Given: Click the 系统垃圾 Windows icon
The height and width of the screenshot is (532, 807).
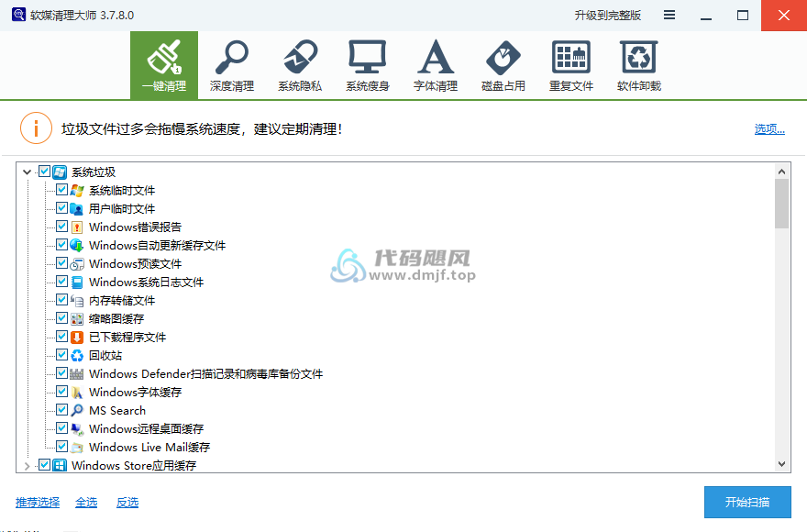Looking at the screenshot, I should coord(60,172).
